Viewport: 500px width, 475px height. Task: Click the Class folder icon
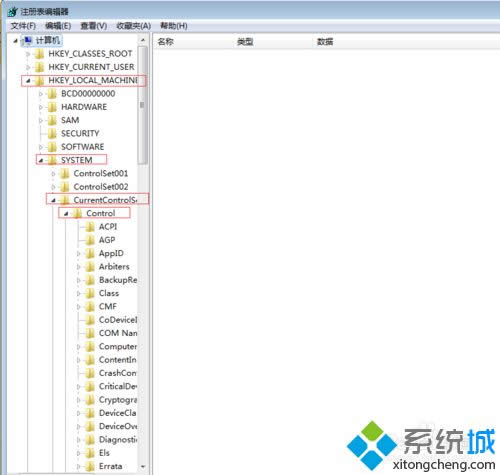pos(90,293)
